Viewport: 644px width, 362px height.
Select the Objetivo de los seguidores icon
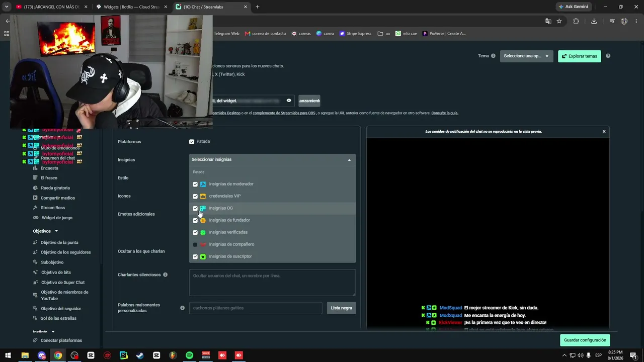click(35, 252)
